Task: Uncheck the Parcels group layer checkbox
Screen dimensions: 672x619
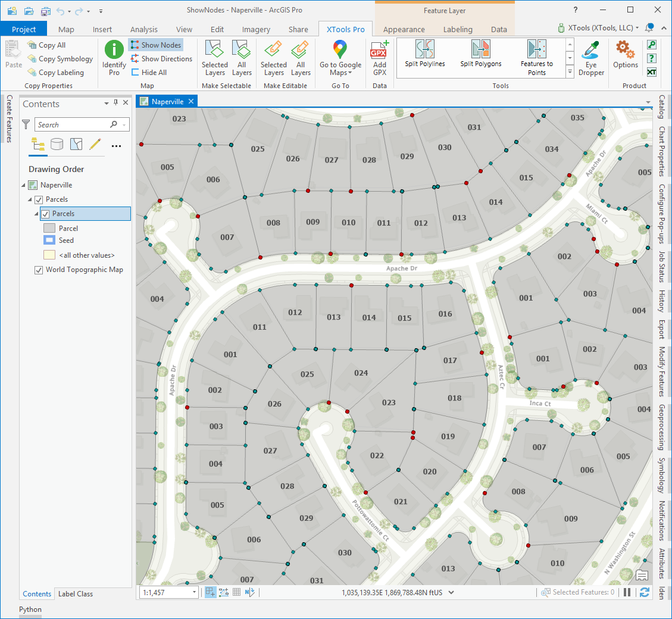Action: coord(39,199)
